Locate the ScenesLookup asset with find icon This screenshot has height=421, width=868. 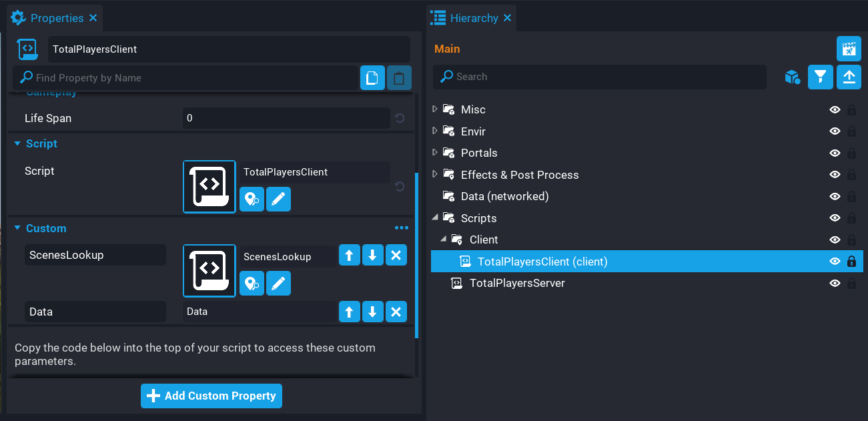point(252,284)
